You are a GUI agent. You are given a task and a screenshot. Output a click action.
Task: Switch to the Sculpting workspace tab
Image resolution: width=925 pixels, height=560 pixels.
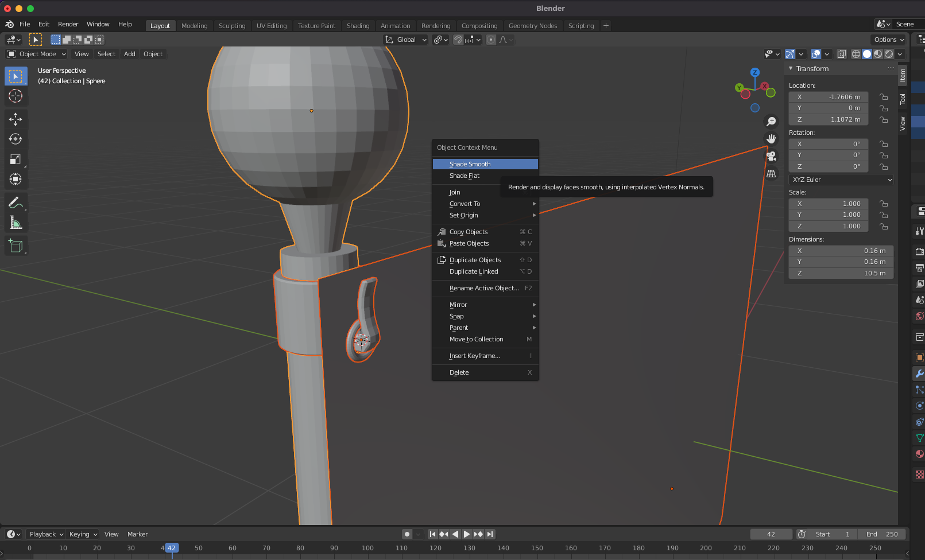point(232,26)
